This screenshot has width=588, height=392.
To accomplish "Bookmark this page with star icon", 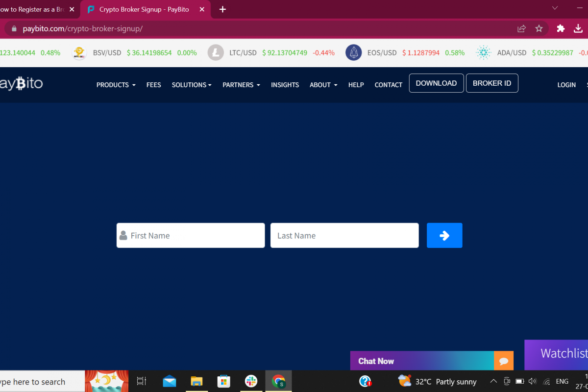I will point(539,28).
